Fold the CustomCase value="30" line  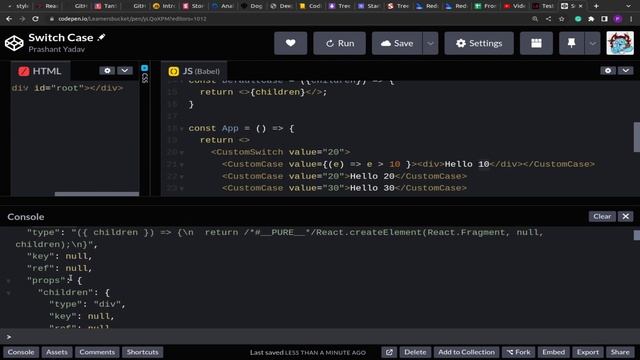pos(181,188)
